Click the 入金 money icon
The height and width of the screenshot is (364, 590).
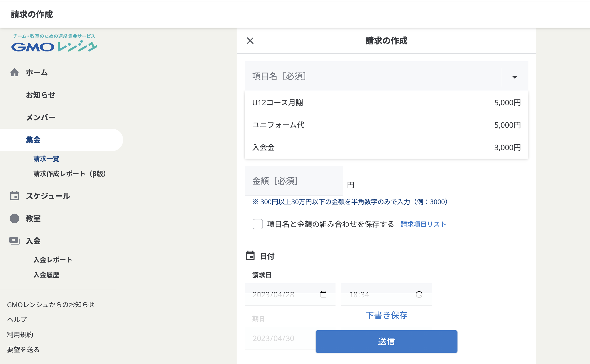point(15,241)
